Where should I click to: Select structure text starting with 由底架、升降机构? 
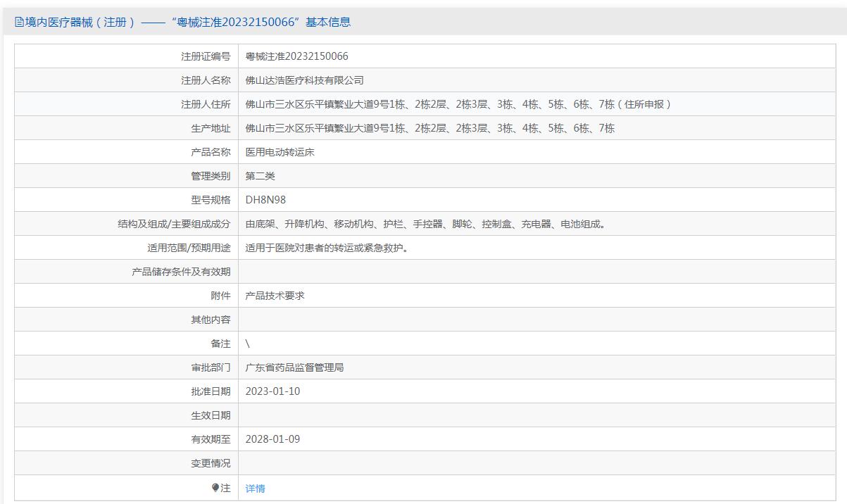coord(426,224)
